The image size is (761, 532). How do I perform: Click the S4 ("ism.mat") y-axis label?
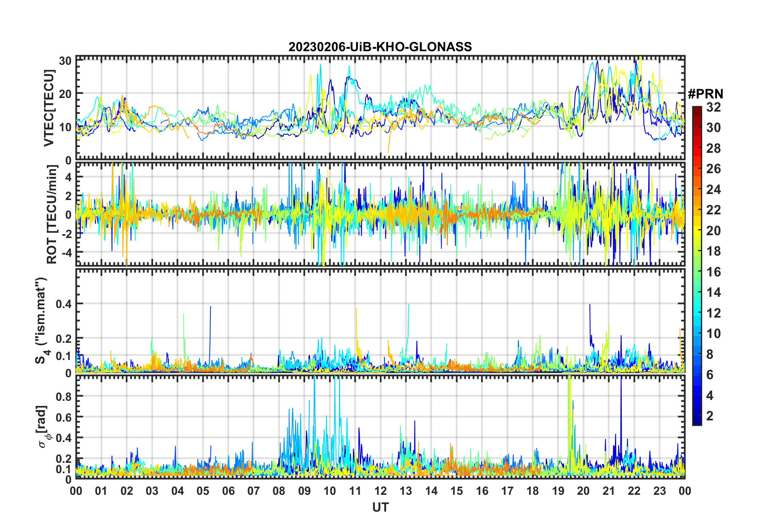[x=42, y=320]
